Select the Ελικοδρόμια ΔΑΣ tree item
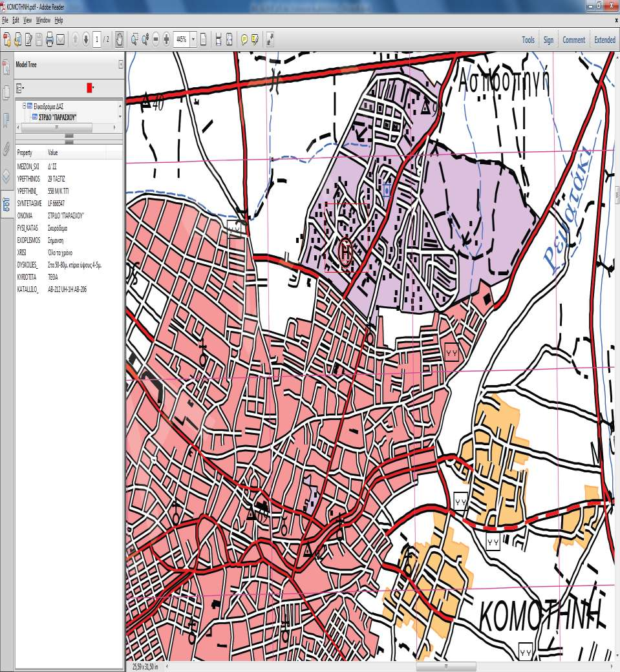The height and width of the screenshot is (672, 620). click(x=48, y=106)
